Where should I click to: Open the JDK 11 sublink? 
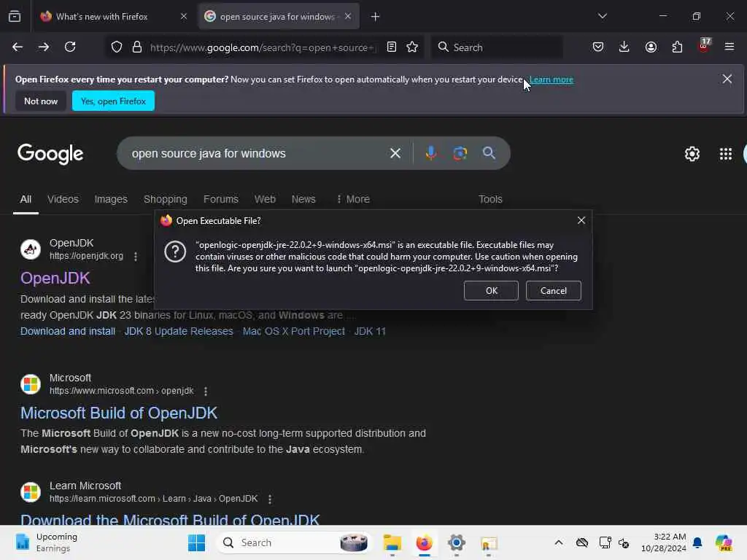[x=370, y=332]
